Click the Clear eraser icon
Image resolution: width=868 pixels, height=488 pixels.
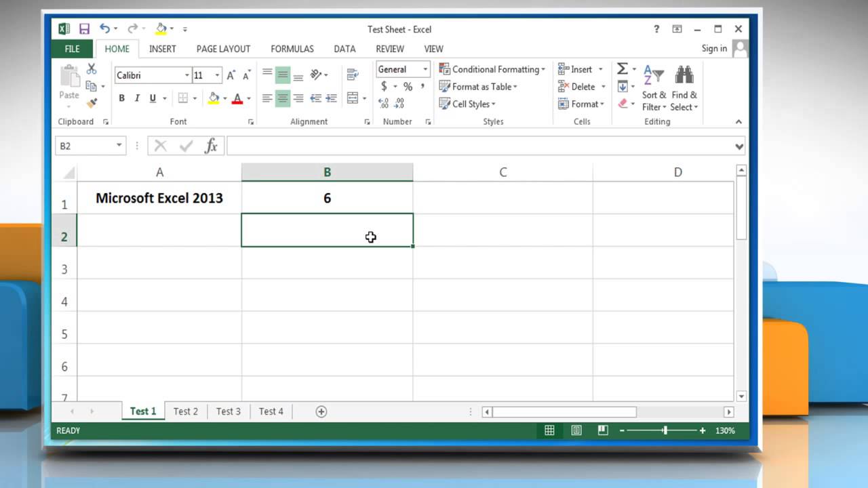pyautogui.click(x=623, y=104)
